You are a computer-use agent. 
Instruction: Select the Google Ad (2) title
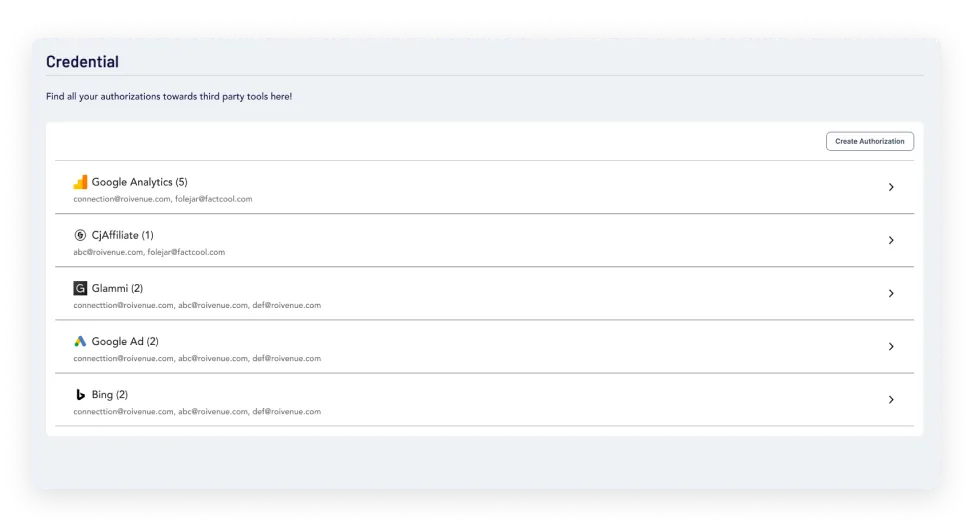(125, 341)
